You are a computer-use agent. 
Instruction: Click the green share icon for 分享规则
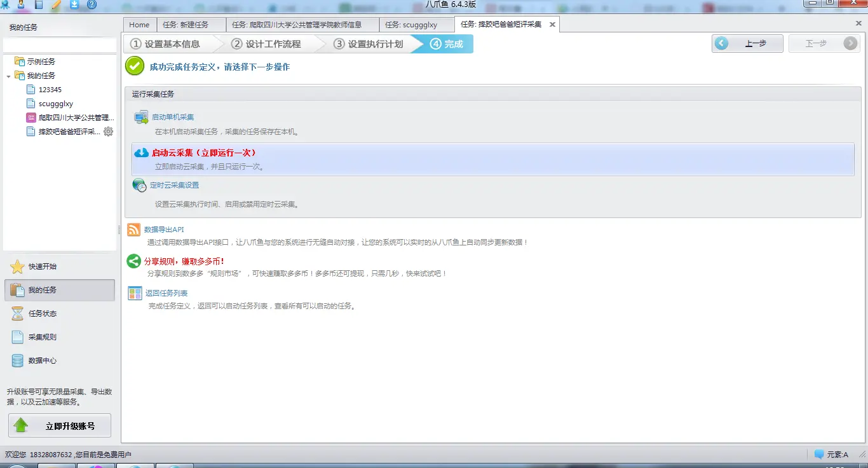[134, 261]
